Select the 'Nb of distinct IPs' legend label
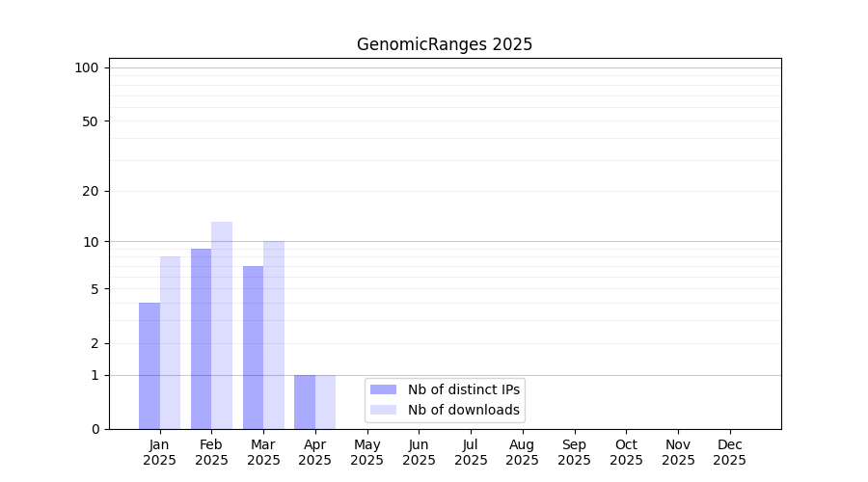The width and height of the screenshot is (868, 482). 463,389
